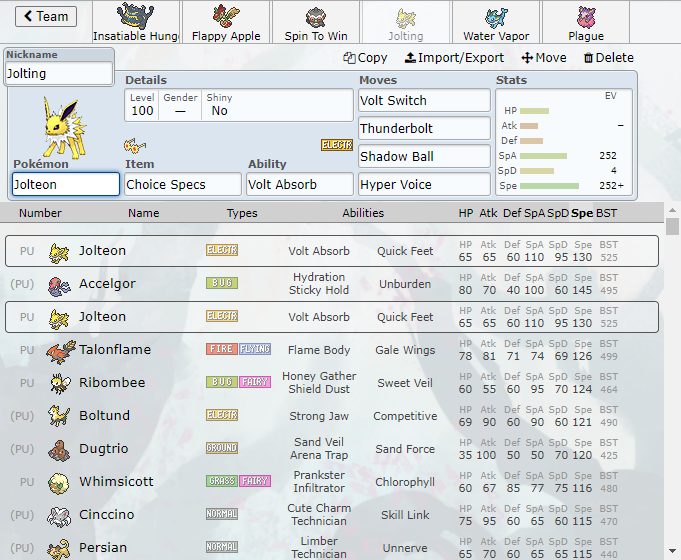681x560 pixels.
Task: Select the Spin To Win tab
Action: click(x=316, y=22)
